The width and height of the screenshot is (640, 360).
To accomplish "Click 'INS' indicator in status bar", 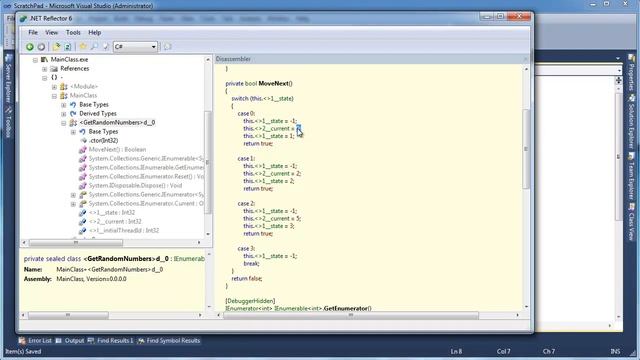I will (x=615, y=351).
